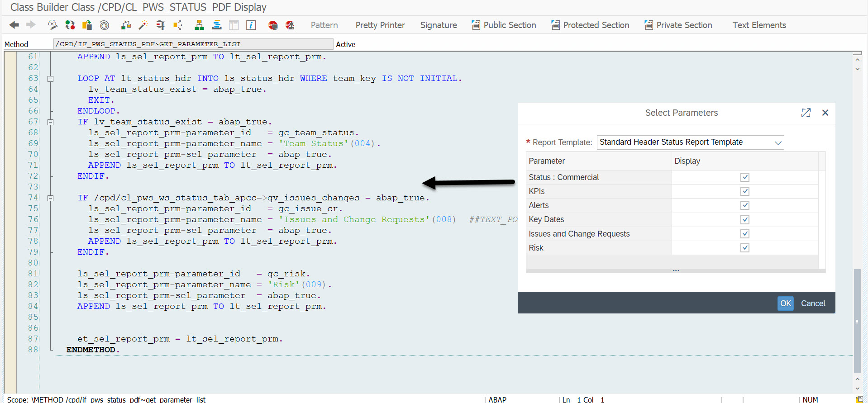Screen dimensions: 868x403
Task: Open the Private Section
Action: (x=684, y=25)
